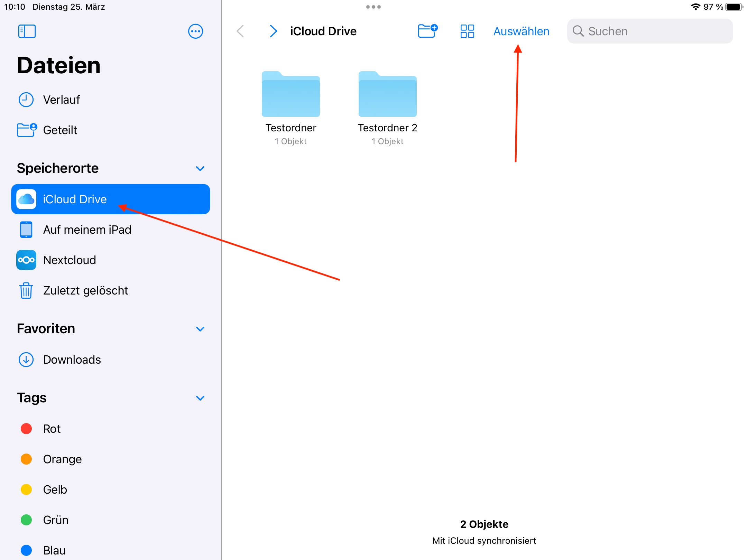Open Zuletzt gelöscht trash location
This screenshot has width=747, height=560.
[85, 290]
